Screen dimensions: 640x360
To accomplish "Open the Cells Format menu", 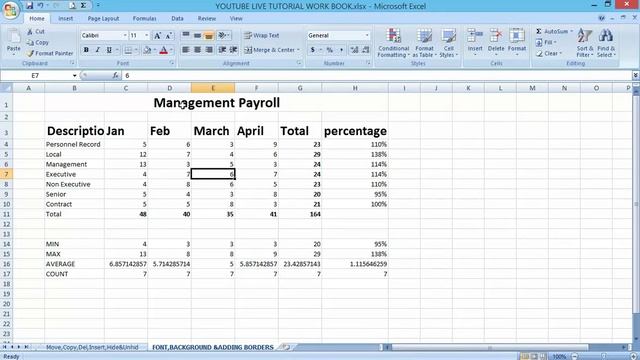I will point(517,41).
